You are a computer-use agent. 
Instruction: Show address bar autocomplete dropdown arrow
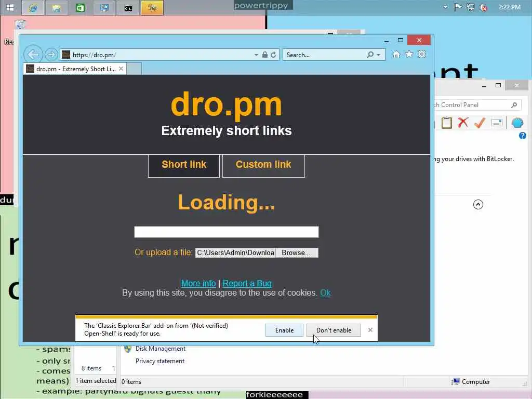click(256, 55)
